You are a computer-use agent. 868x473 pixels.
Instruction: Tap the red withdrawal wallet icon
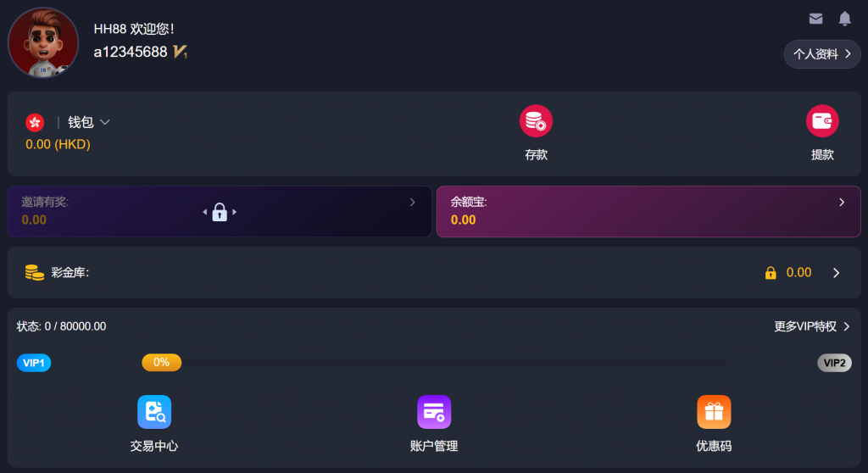tap(822, 120)
